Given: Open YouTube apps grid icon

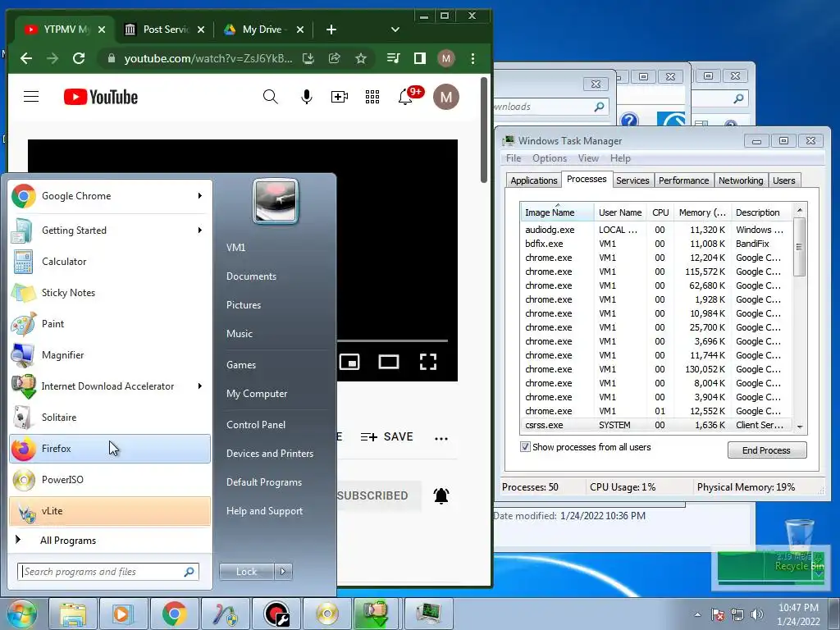Looking at the screenshot, I should (x=372, y=97).
